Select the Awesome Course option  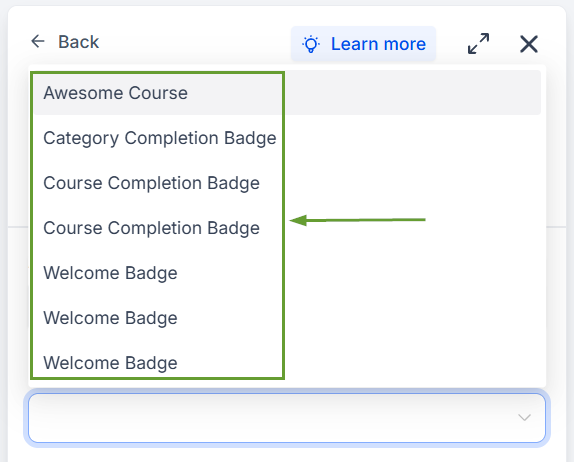pyautogui.click(x=116, y=93)
